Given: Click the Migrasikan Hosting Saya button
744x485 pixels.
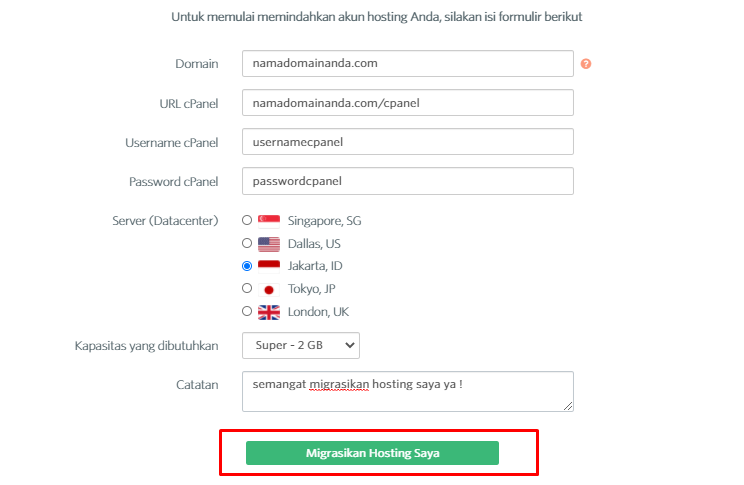Looking at the screenshot, I should (372, 453).
